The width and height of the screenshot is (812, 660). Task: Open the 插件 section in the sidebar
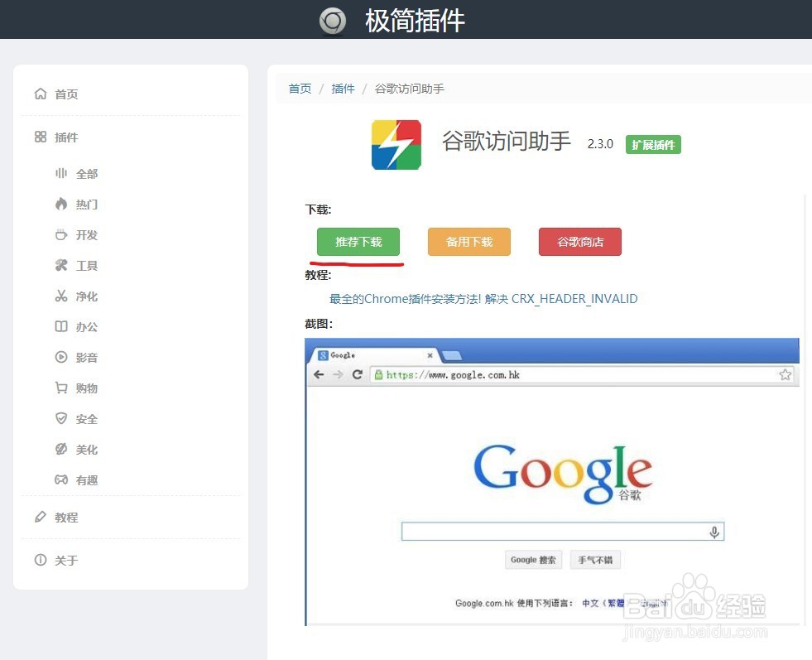pos(66,137)
